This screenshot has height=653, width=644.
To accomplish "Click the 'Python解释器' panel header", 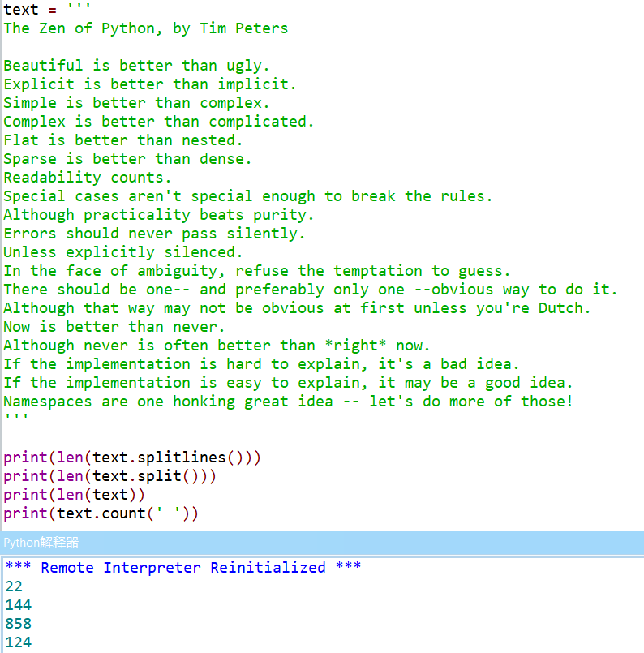I will [x=322, y=543].
